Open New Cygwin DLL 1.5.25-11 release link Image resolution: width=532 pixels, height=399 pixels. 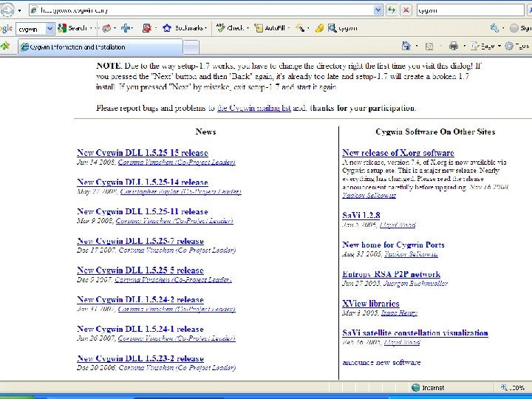143,212
